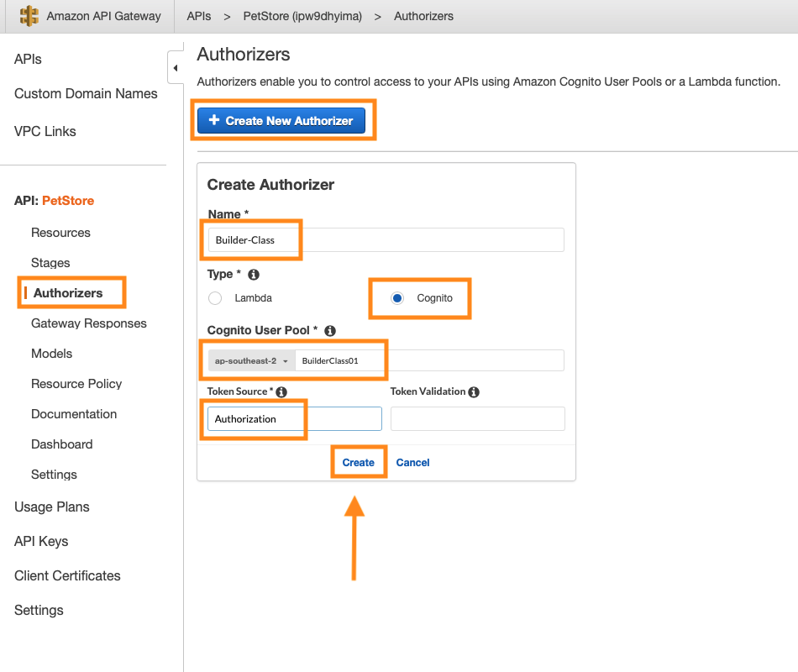The width and height of the screenshot is (798, 672).
Task: Open Resource Policy in sidebar
Action: [x=76, y=385]
